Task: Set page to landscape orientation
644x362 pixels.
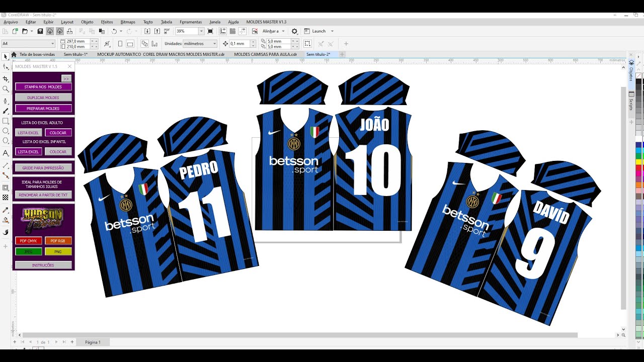Action: click(130, 44)
